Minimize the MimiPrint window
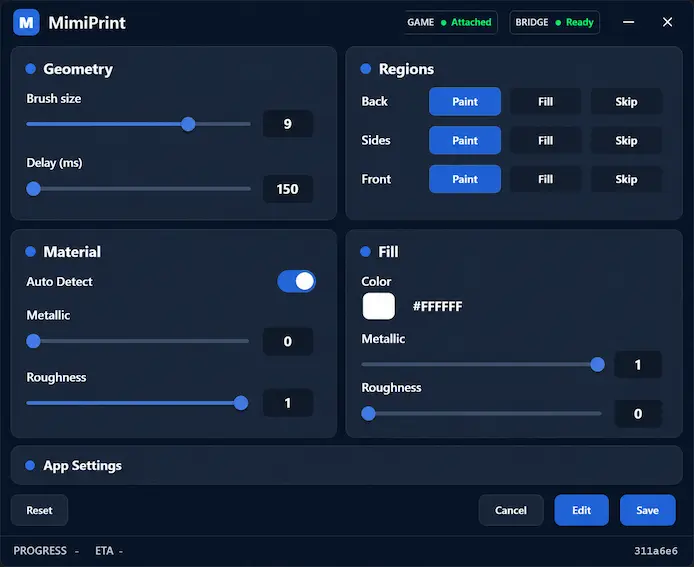This screenshot has height=567, width=694. (x=628, y=22)
